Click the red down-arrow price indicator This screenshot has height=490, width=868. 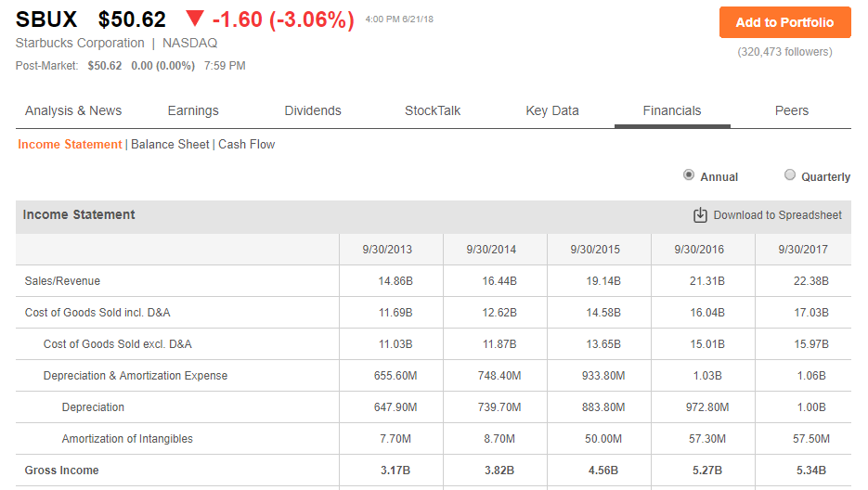tap(194, 19)
